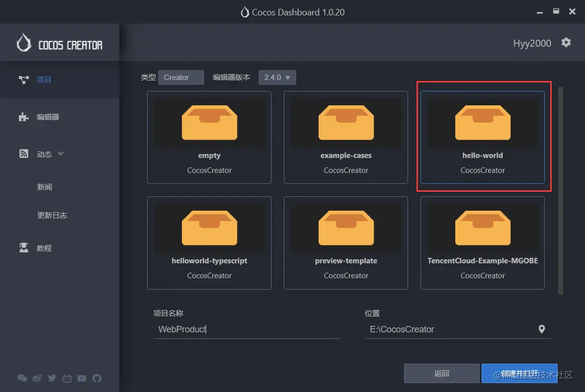Click the 创建并打开 button

(x=519, y=373)
